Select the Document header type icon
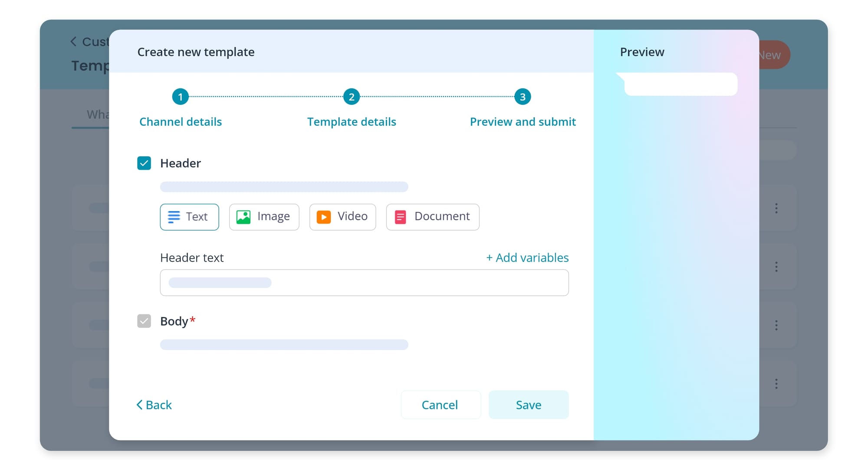This screenshot has width=868, height=470. [x=400, y=217]
